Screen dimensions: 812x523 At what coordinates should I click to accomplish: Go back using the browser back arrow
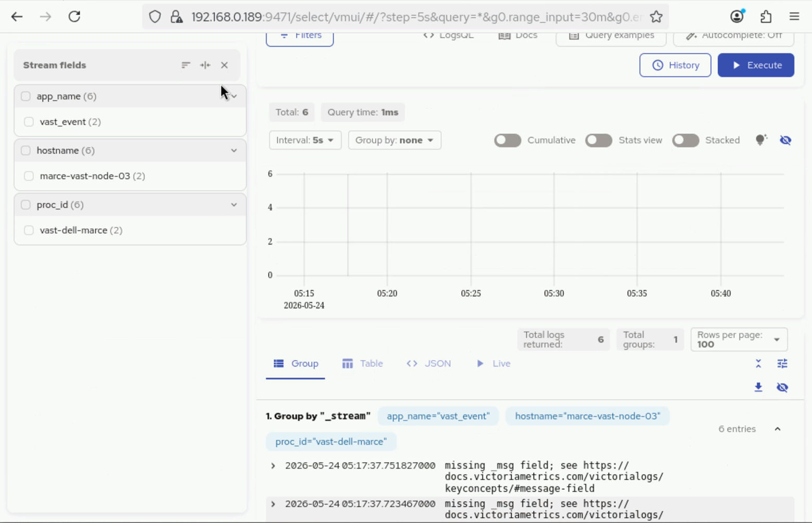coord(17,17)
